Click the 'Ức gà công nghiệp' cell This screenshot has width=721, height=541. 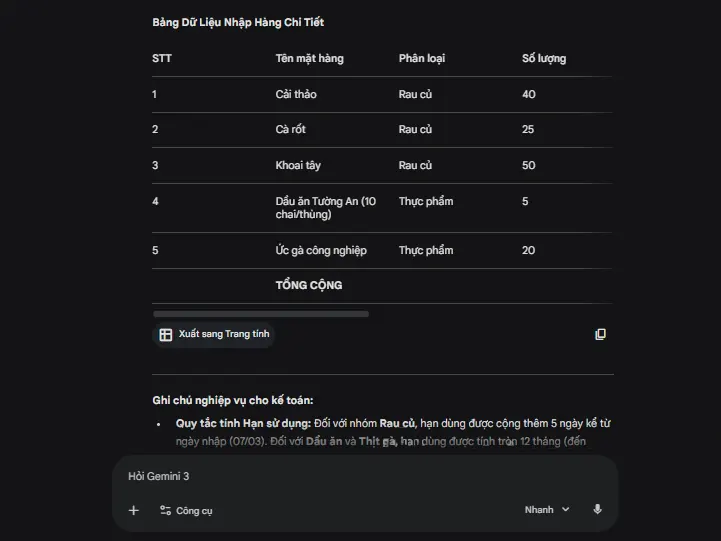[x=321, y=250]
